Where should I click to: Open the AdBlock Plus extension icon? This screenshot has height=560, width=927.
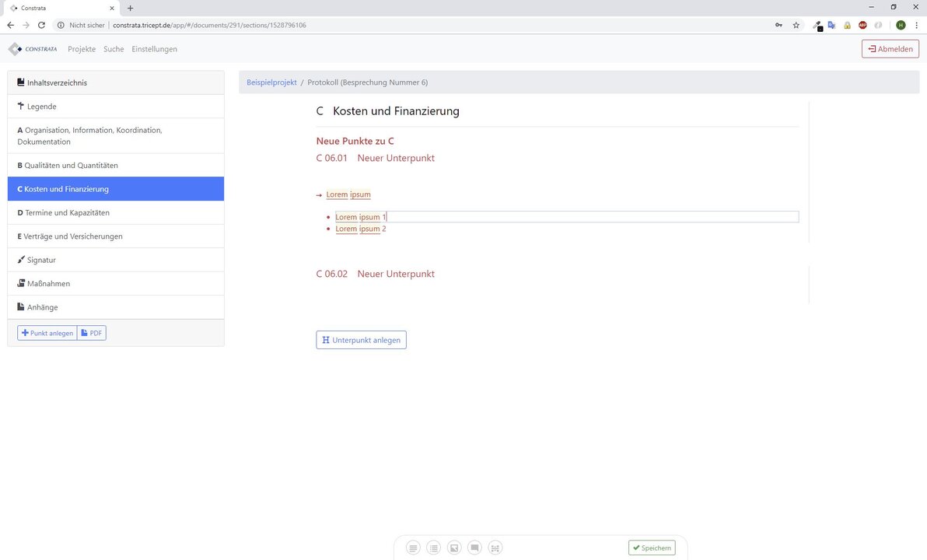862,25
